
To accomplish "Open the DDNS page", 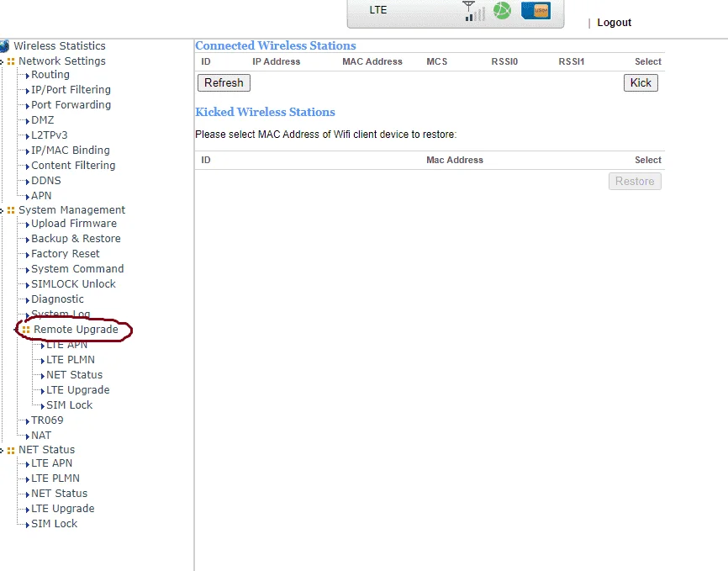I will 46,181.
